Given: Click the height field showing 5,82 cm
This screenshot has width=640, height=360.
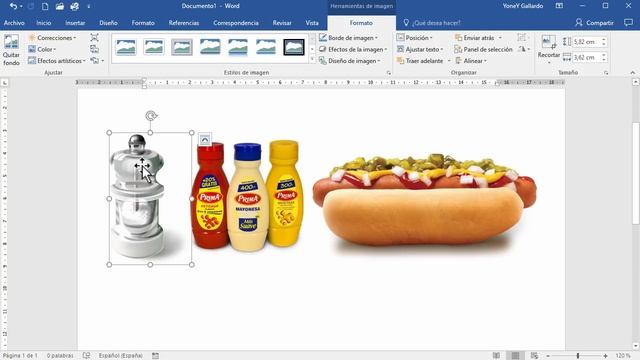Looking at the screenshot, I should coord(586,42).
